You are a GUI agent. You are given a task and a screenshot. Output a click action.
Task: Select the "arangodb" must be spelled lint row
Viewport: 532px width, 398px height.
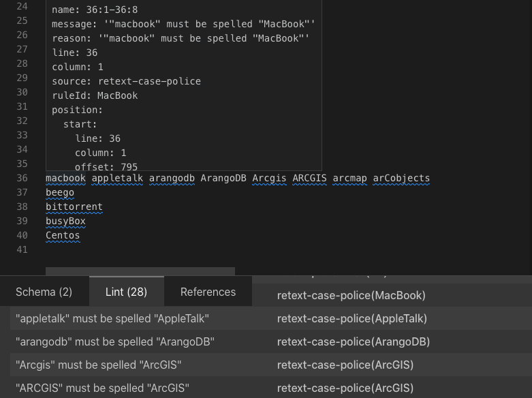tap(271, 341)
